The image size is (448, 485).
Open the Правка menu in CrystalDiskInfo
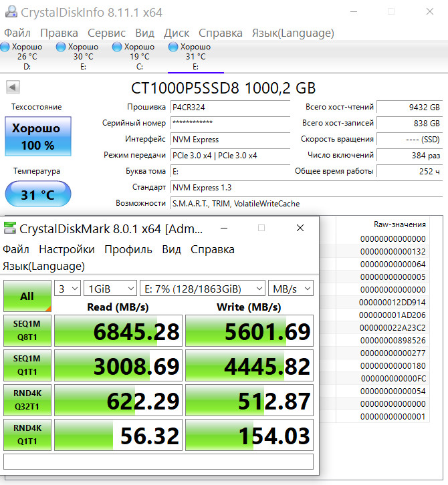coord(59,33)
